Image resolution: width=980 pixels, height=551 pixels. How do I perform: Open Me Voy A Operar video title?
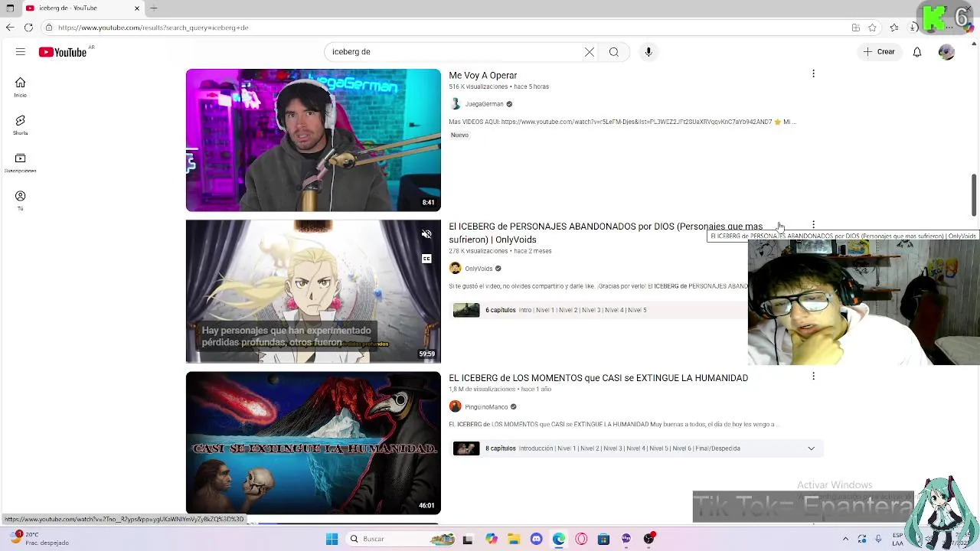click(x=483, y=75)
